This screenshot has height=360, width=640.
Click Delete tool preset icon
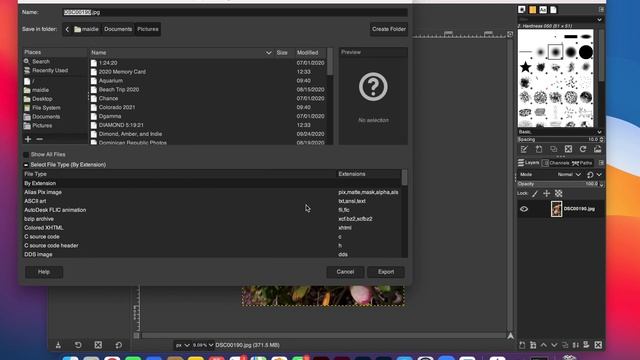[98, 345]
